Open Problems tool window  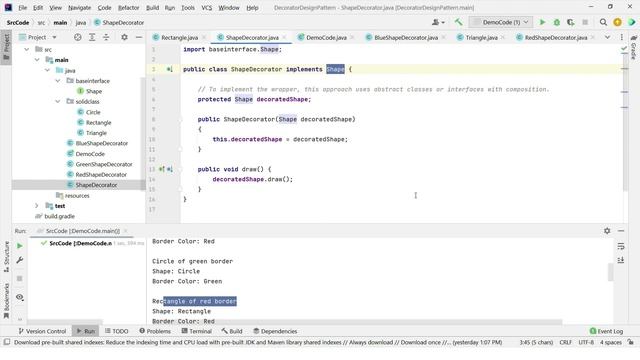(x=155, y=331)
